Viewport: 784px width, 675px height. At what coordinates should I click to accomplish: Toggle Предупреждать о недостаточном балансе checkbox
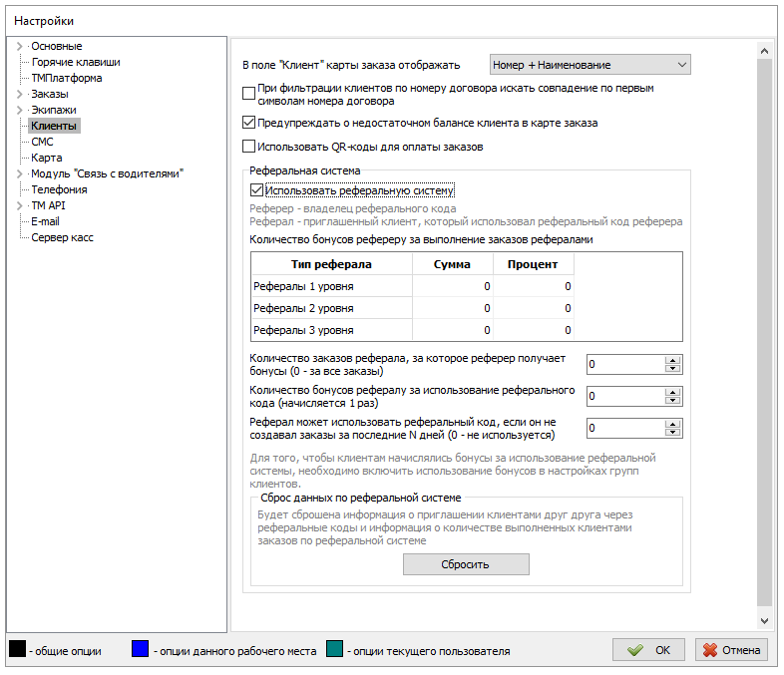(x=249, y=124)
